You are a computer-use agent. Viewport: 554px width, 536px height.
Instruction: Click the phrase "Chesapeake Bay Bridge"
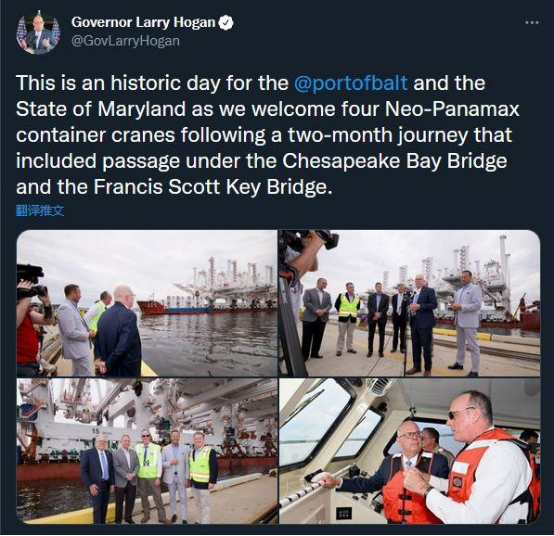point(395,161)
